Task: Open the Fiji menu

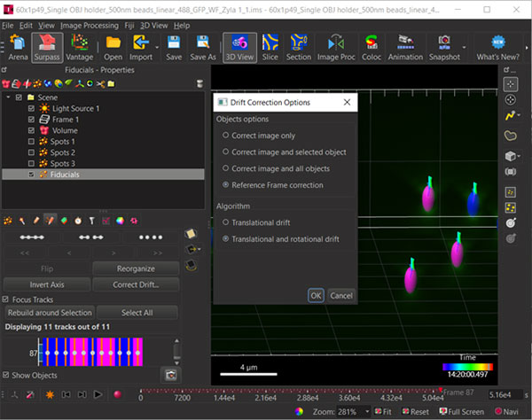Action: (129, 26)
